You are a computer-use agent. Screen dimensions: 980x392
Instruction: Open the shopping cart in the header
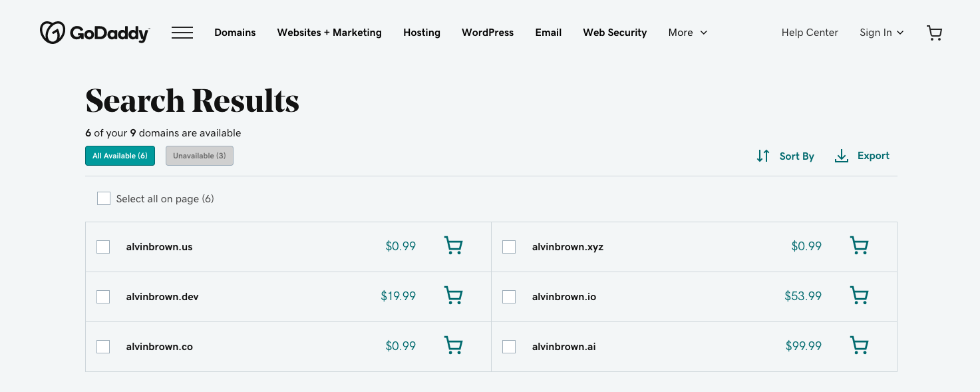[934, 33]
